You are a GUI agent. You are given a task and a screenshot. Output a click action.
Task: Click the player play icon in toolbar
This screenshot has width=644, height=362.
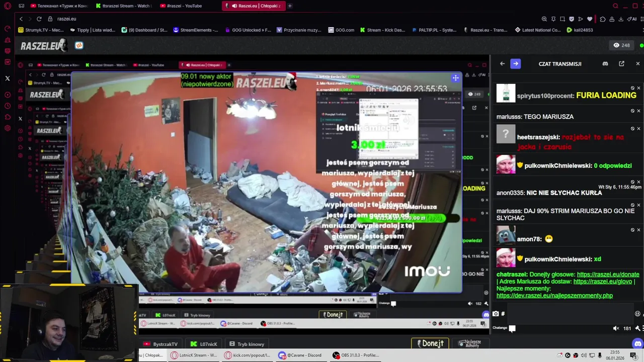[x=581, y=19]
